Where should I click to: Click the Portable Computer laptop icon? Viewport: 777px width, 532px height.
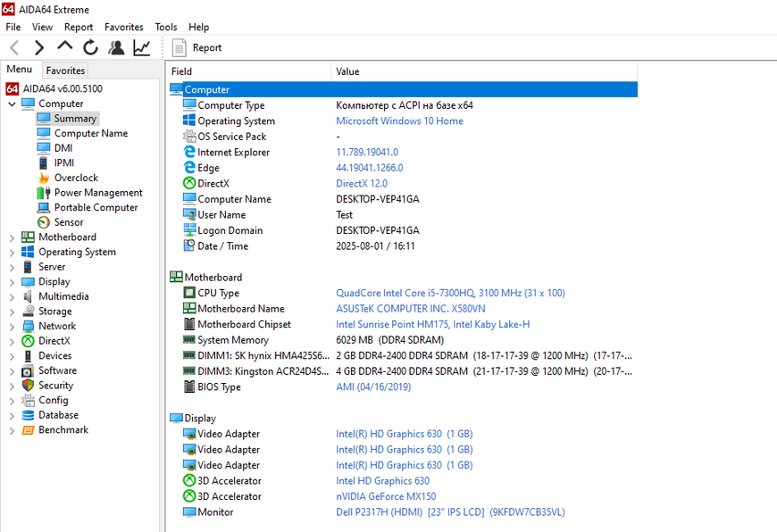tap(44, 208)
